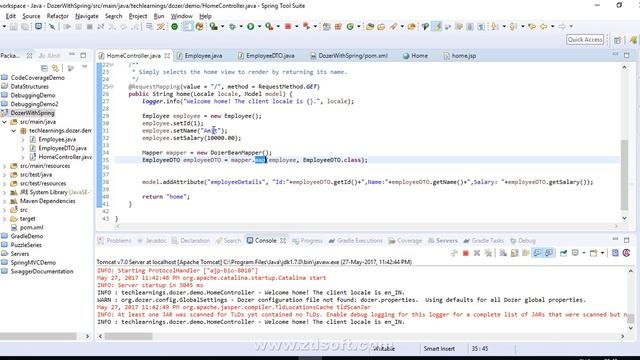Click Collapse All in Package Explorer

tap(44, 68)
